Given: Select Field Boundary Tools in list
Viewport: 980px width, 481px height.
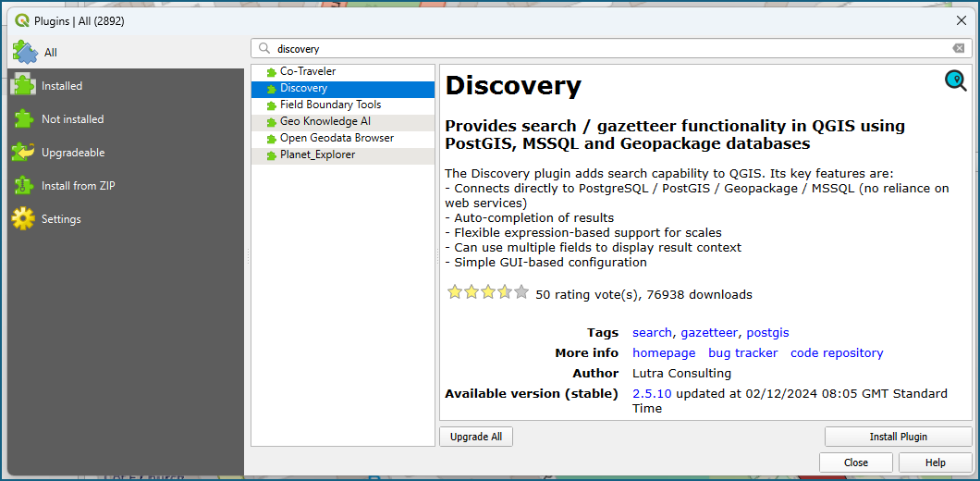Looking at the screenshot, I should [342, 105].
